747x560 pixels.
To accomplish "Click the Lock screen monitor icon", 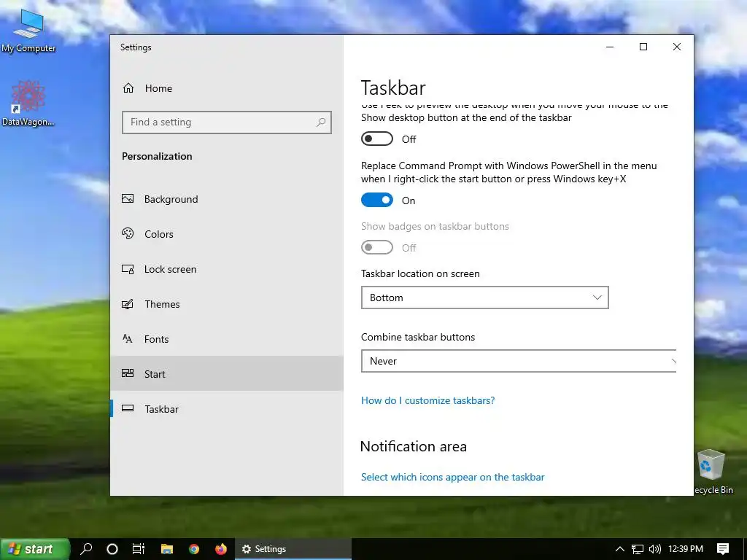I will pos(128,269).
